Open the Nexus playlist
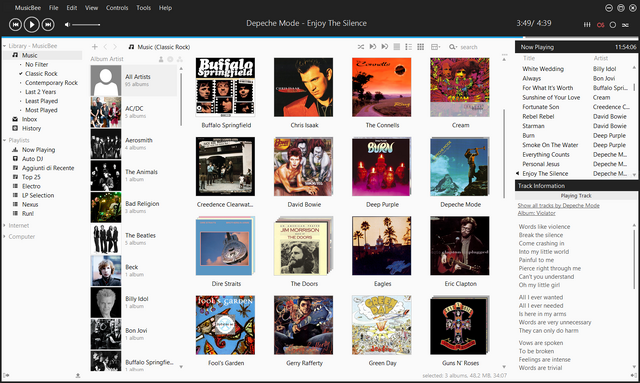The height and width of the screenshot is (383, 640). [x=30, y=204]
